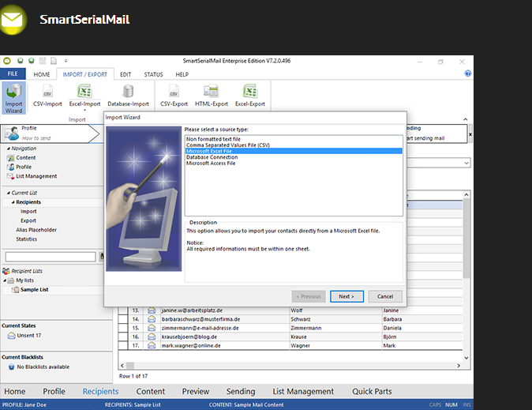This screenshot has width=532, height=410.
Task: Tick the checkbox for row 16
Action: pos(123,337)
